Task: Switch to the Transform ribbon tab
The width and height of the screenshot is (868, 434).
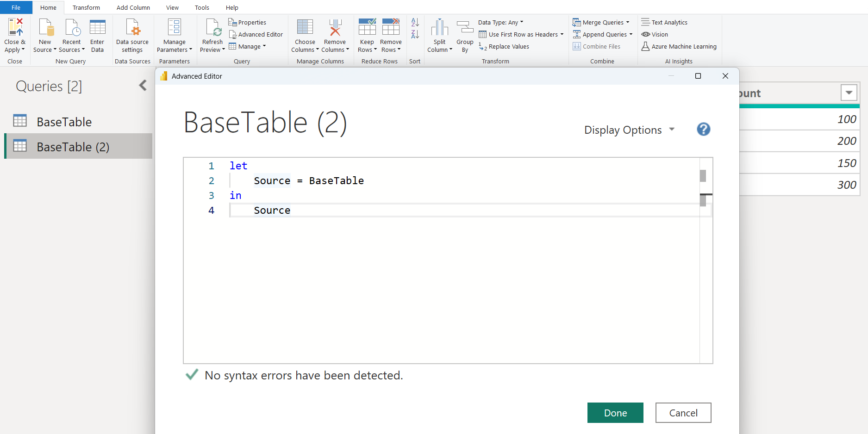Action: tap(86, 7)
